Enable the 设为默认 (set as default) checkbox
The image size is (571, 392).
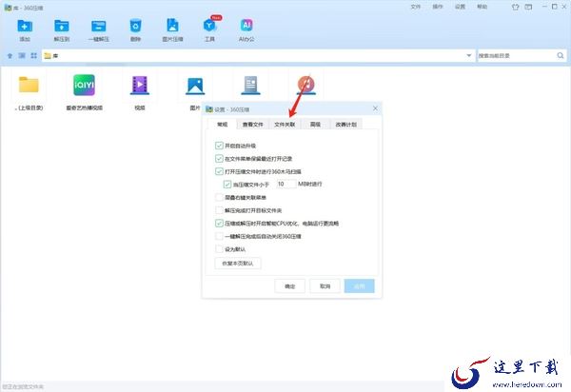[x=219, y=249]
